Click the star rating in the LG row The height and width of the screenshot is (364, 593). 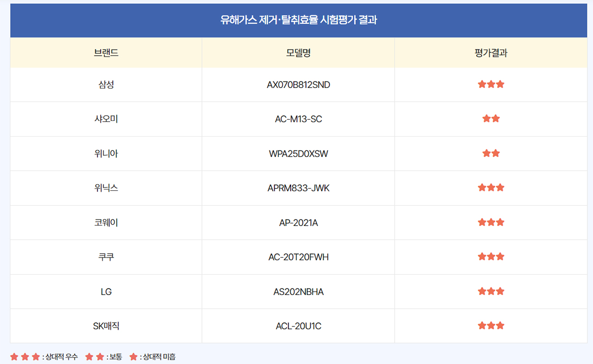click(x=491, y=291)
